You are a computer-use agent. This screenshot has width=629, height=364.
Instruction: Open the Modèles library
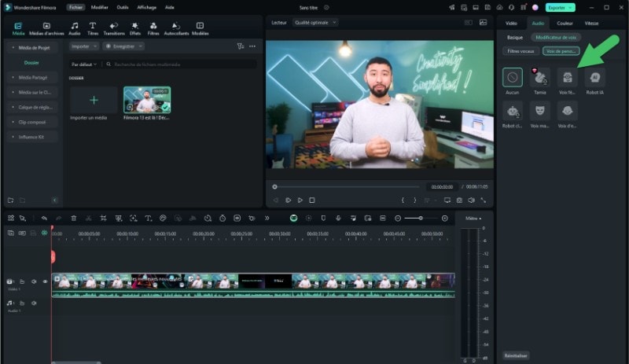point(200,29)
